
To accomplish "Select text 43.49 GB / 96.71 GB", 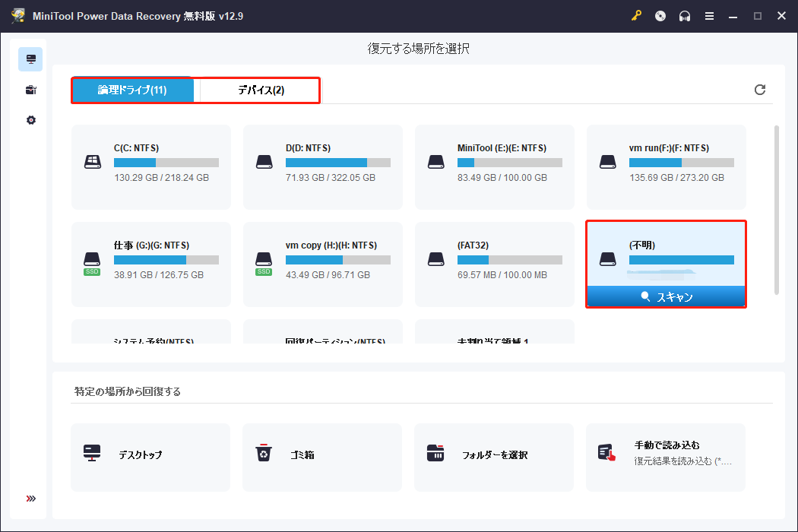I will (x=328, y=275).
